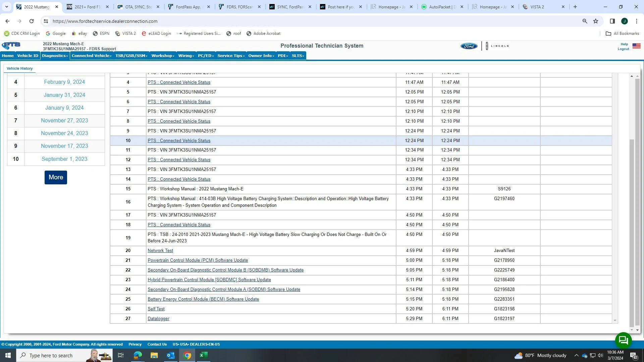Open the TSB/GSB/SSM dropdown
This screenshot has height=362, width=644.
pyautogui.click(x=131, y=56)
